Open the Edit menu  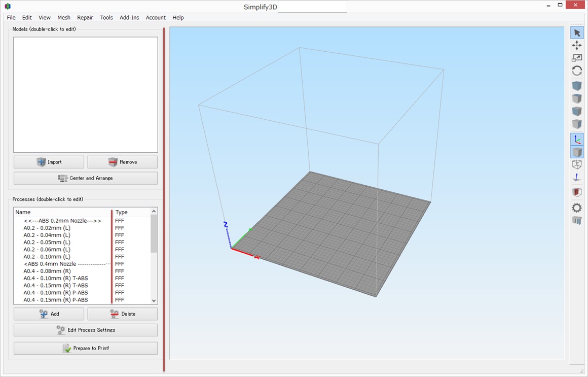pyautogui.click(x=27, y=18)
